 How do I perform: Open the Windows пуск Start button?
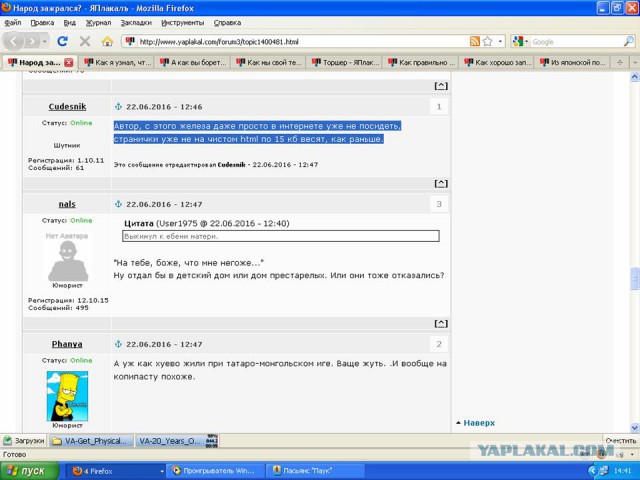29,471
